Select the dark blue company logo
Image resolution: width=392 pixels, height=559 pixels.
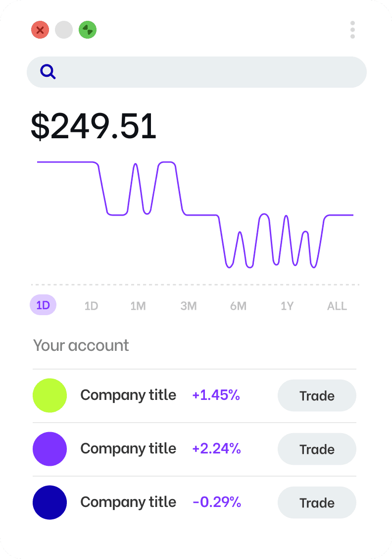tap(50, 503)
